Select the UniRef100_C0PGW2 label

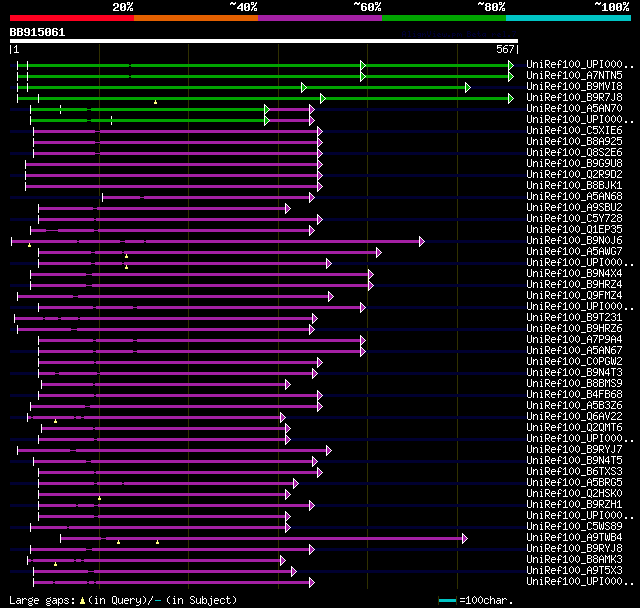[x=574, y=362]
